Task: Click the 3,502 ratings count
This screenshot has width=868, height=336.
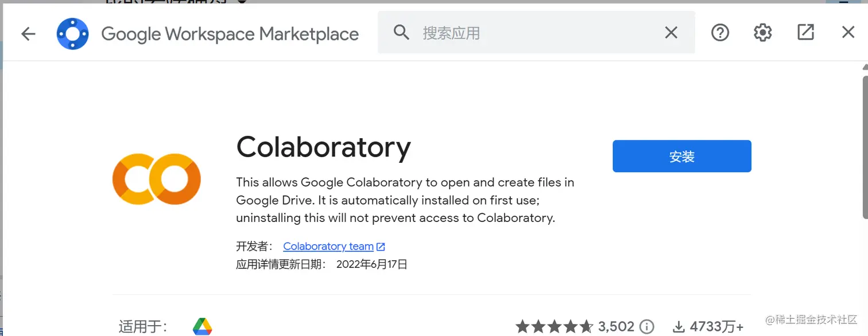Action: pos(617,327)
